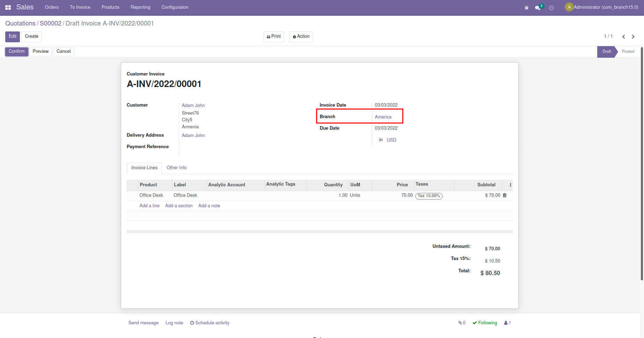This screenshot has height=338, width=644.
Task: Switch to Other Info tab
Action: (176, 168)
